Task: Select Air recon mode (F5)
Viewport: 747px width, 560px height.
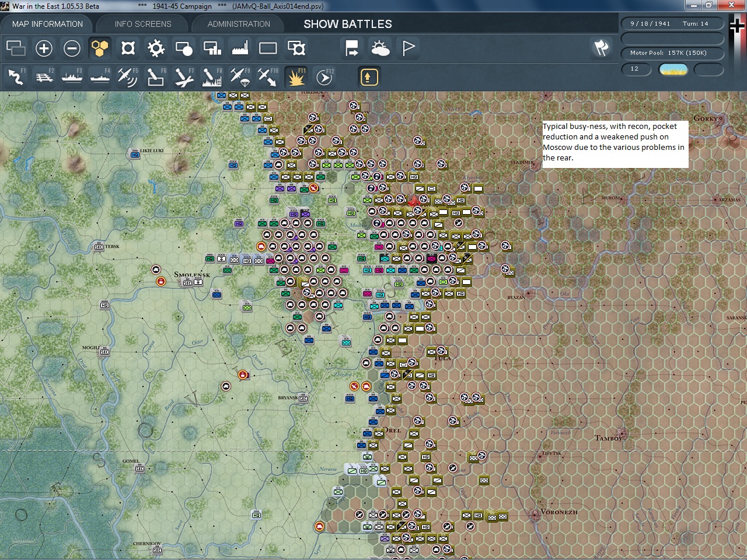Action: click(x=128, y=77)
